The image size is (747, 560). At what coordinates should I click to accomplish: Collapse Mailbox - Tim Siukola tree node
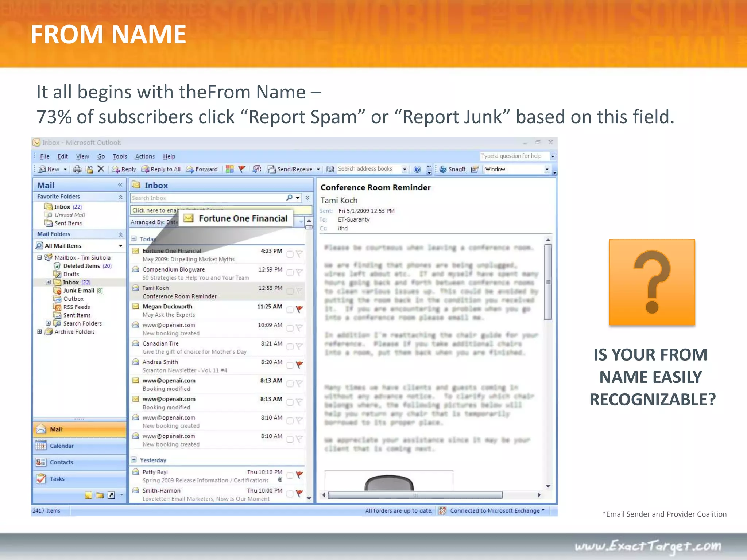pos(39,257)
